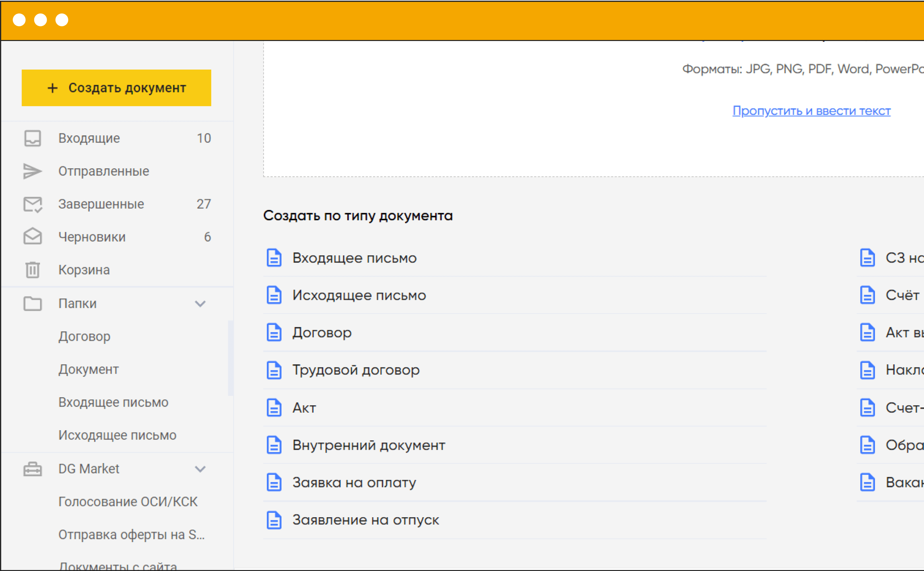Click the Папки label
Screen dimensions: 924x571
77,303
